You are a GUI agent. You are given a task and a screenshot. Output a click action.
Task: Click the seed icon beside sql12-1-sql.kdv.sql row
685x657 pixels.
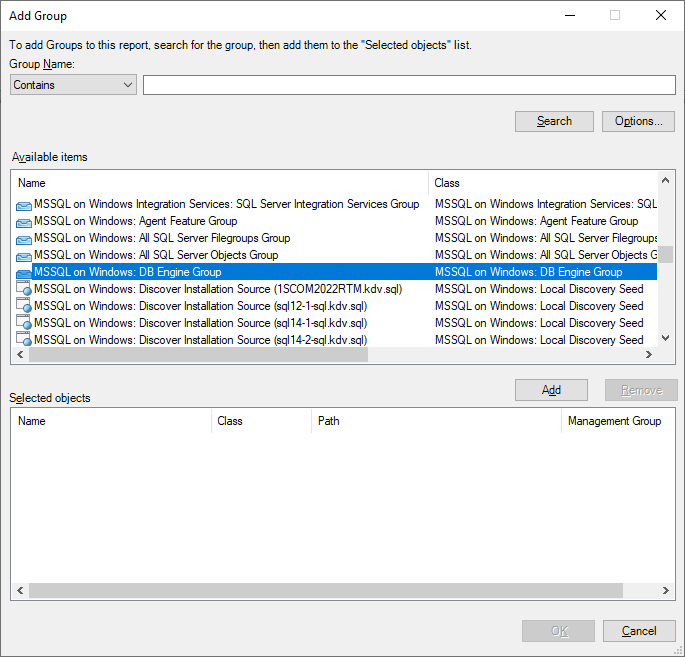tap(24, 306)
